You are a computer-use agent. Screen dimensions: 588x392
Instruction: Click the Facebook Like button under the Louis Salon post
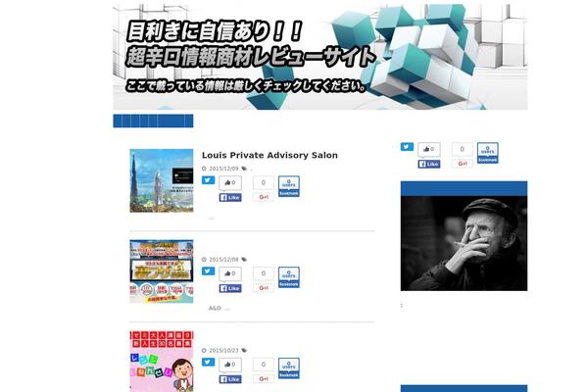(x=230, y=197)
